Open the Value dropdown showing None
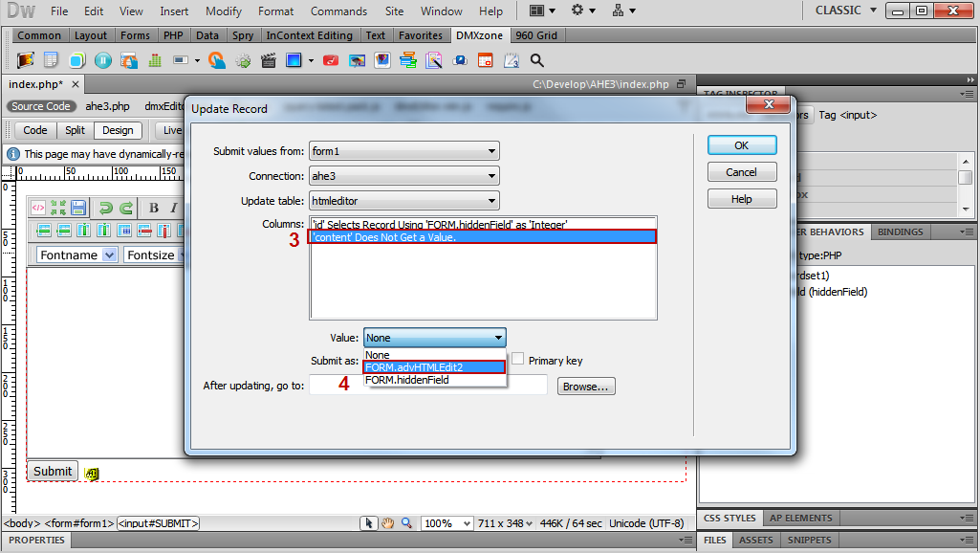 (434, 338)
